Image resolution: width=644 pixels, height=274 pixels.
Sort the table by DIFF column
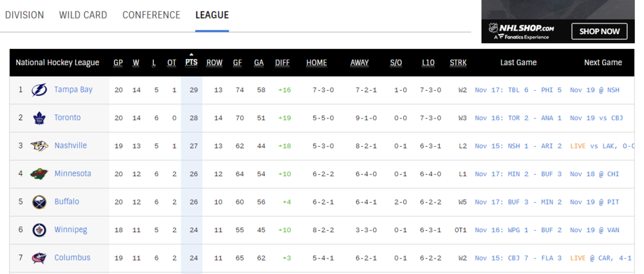[x=282, y=63]
